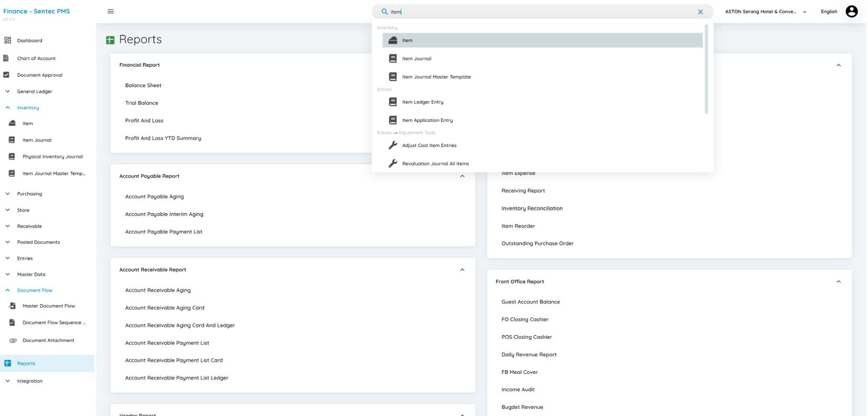868x416 pixels.
Task: Expand the Purchasing sidebar section
Action: [x=8, y=194]
